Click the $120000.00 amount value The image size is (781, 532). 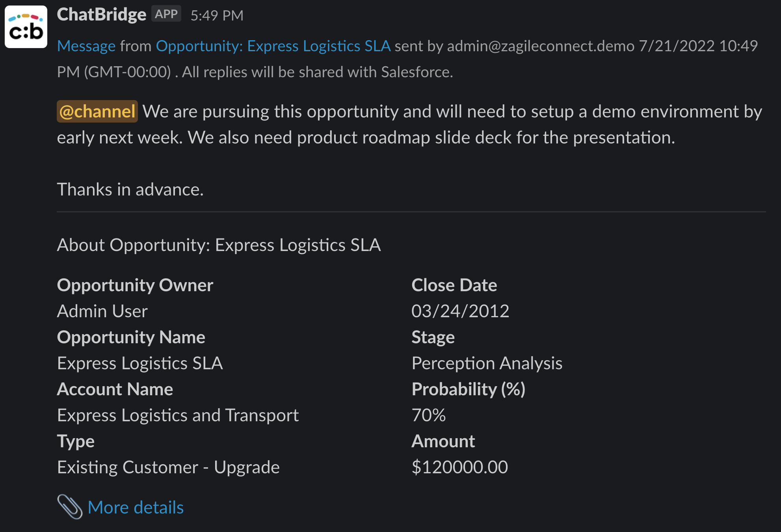459,467
